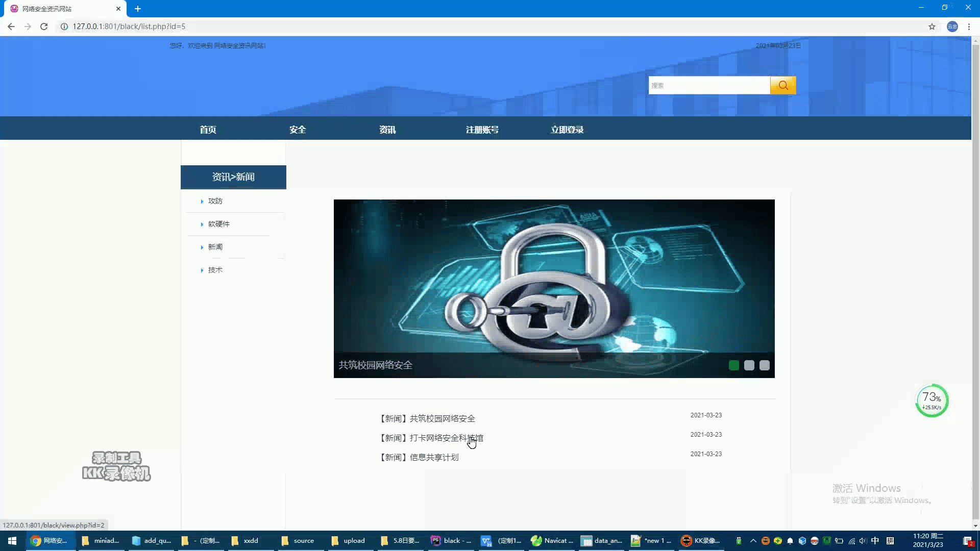Bookmark this page with star icon
The height and width of the screenshot is (551, 980).
[x=932, y=27]
